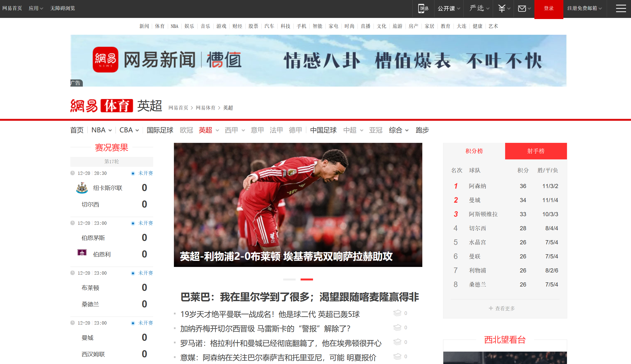631x364 pixels.
Task: Click the Burnley team badge icon
Action: coord(82,253)
